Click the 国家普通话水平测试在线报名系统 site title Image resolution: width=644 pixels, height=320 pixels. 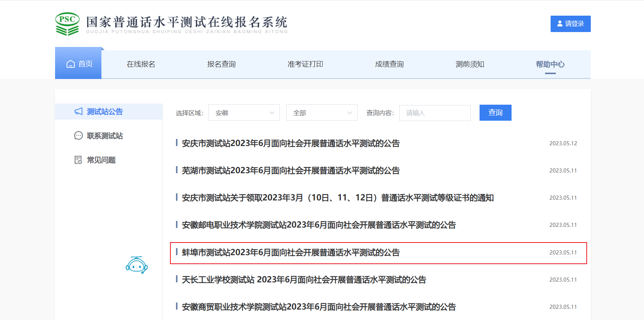click(x=187, y=22)
